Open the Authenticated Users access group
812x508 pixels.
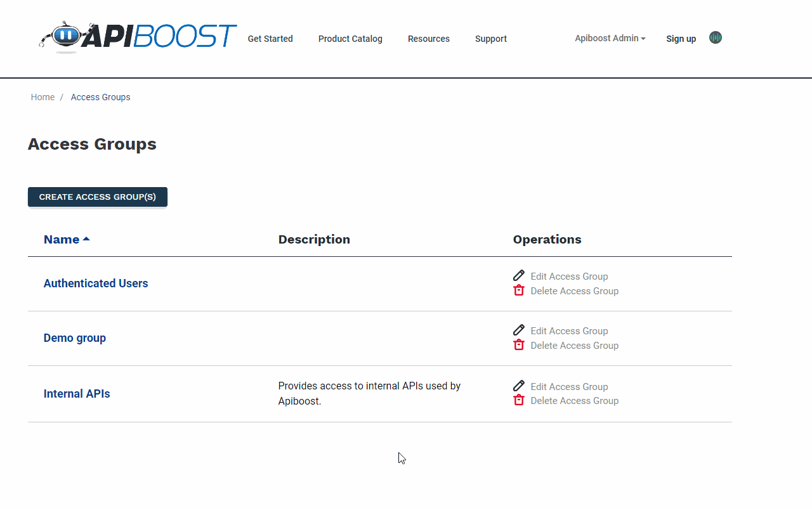tap(96, 283)
